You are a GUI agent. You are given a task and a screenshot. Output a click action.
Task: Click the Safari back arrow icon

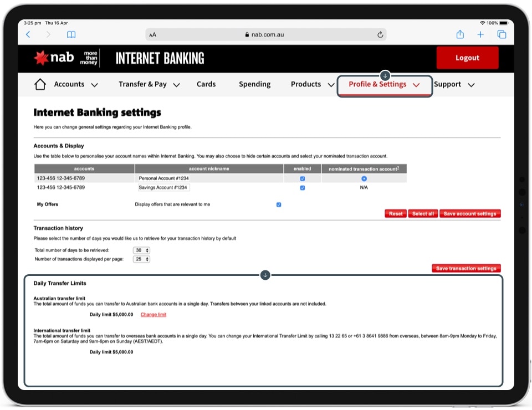click(28, 34)
